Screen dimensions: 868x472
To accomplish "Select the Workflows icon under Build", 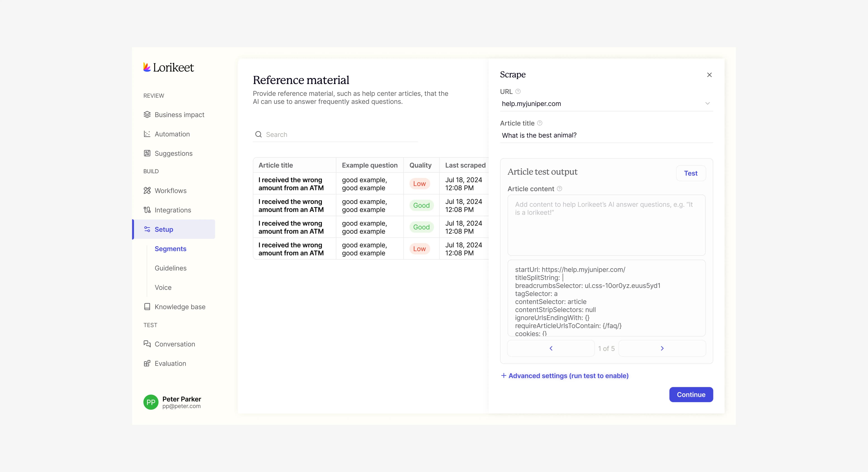I will click(147, 190).
